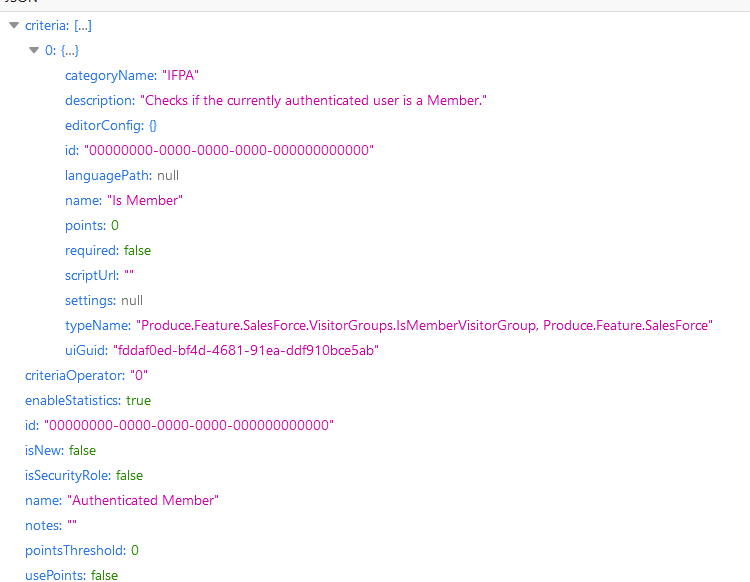This screenshot has width=750, height=582.
Task: Click the typeName string value
Action: [424, 325]
